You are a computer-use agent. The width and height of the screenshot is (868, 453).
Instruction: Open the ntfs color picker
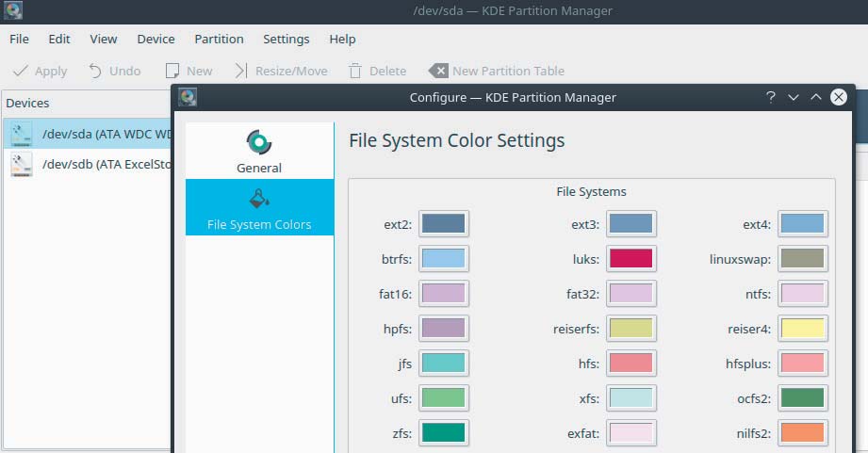point(803,293)
